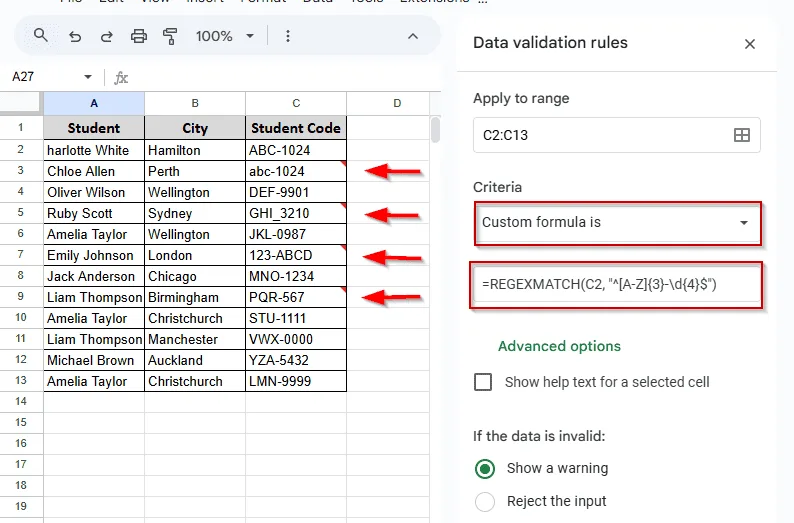794x523 pixels.
Task: Click the Sydney city cell
Action: pyautogui.click(x=195, y=213)
